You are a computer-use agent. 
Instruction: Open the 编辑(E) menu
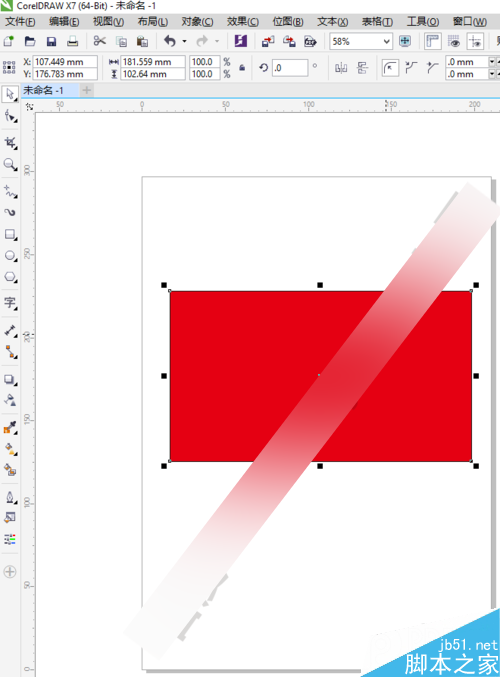(x=64, y=22)
